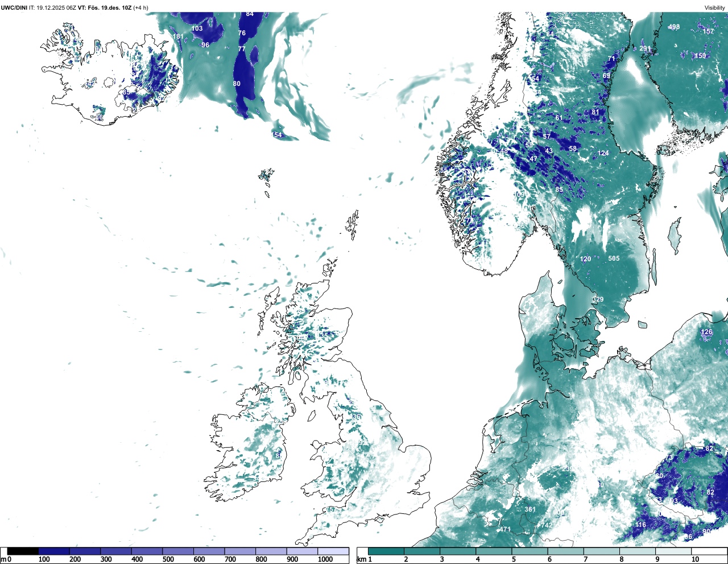This screenshot has width=728, height=564.
Task: Click the 'm' unit label on the legend
Action: (x=3, y=559)
